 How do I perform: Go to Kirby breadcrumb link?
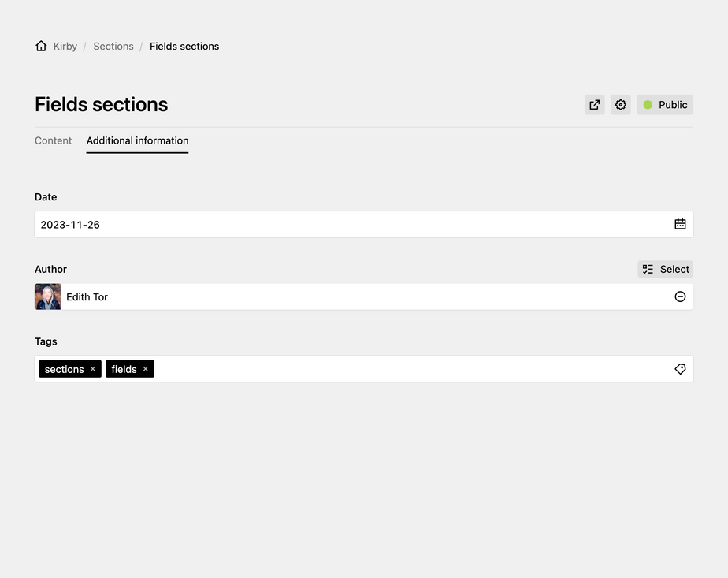[65, 47]
